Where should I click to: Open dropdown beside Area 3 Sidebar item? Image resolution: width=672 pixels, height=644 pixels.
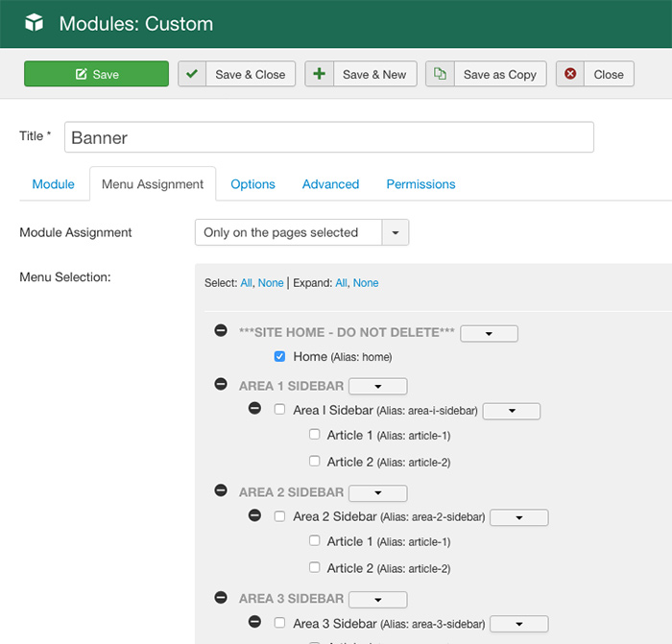point(519,624)
